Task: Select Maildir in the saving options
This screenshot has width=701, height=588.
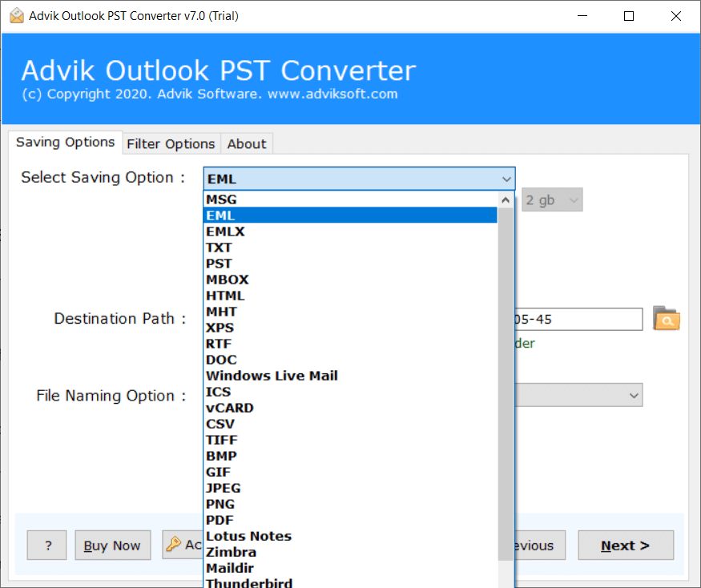Action: (351, 569)
